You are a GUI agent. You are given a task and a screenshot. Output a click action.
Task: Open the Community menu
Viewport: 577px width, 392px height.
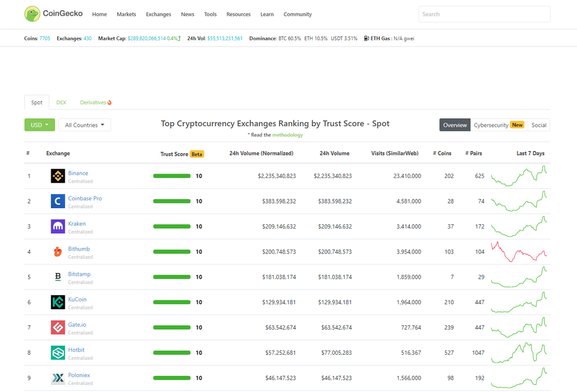click(297, 14)
